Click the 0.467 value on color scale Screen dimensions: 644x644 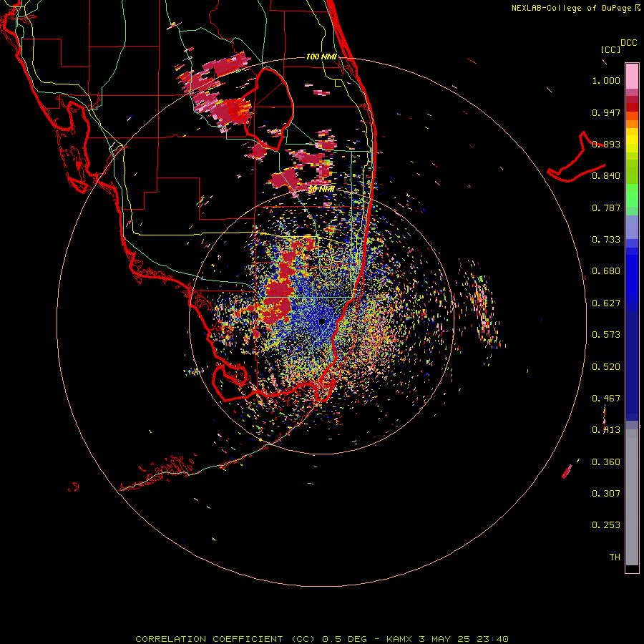(606, 399)
